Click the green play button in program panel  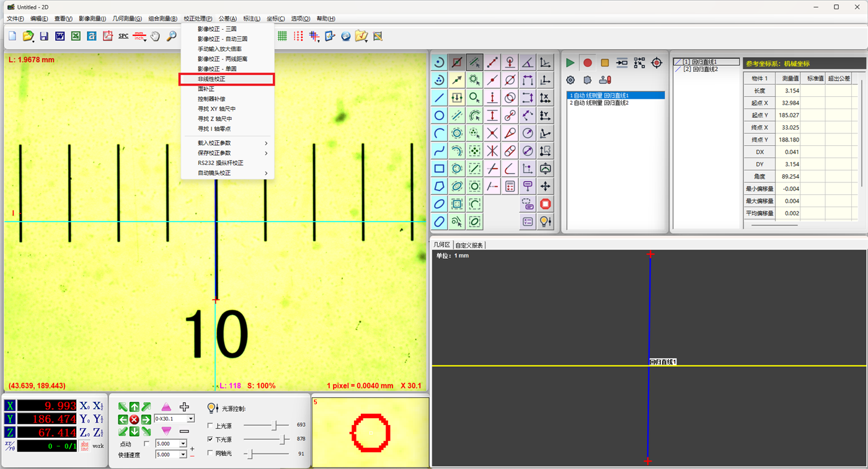[570, 63]
